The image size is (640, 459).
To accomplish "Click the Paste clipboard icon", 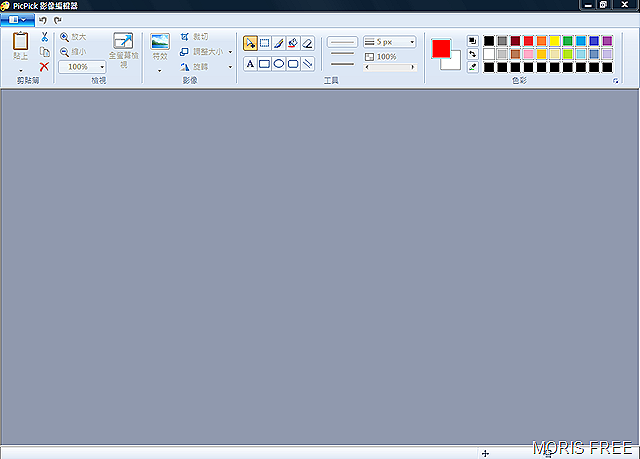I will pyautogui.click(x=20, y=41).
